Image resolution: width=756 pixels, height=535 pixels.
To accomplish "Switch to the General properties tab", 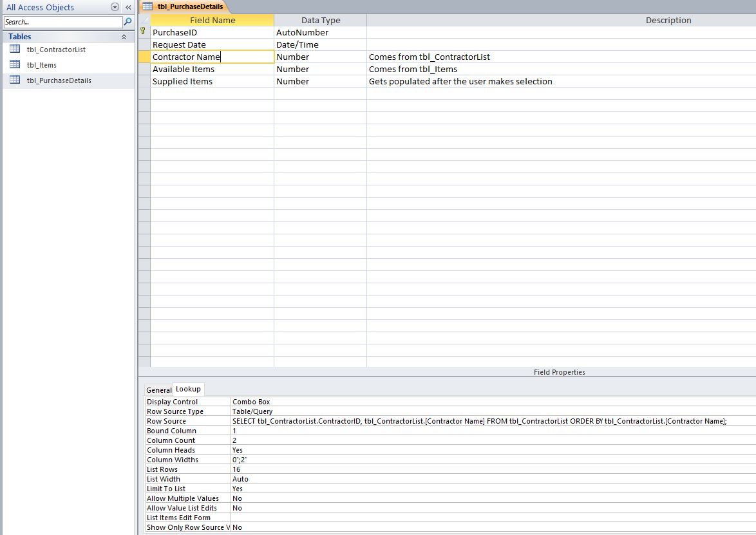I will click(x=158, y=390).
